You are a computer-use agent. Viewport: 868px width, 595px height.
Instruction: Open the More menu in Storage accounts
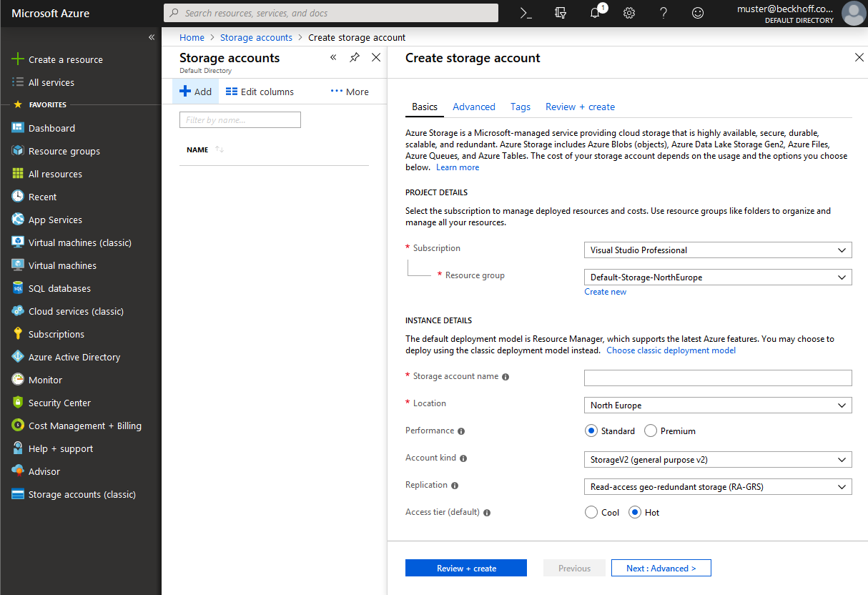click(350, 92)
